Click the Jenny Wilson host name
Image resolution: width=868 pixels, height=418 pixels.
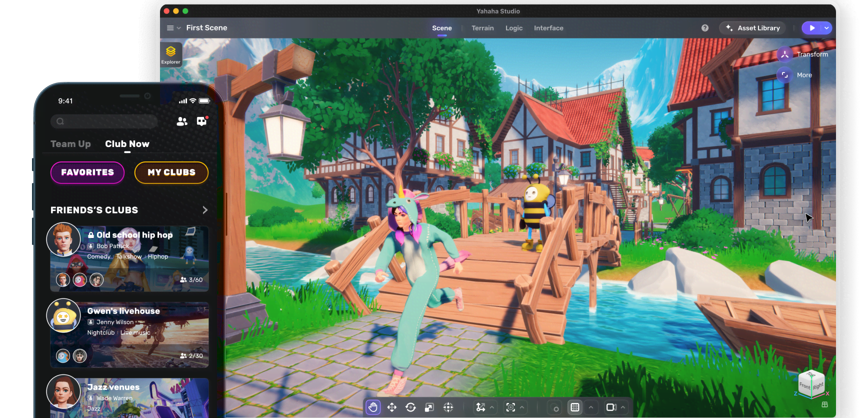tap(115, 322)
